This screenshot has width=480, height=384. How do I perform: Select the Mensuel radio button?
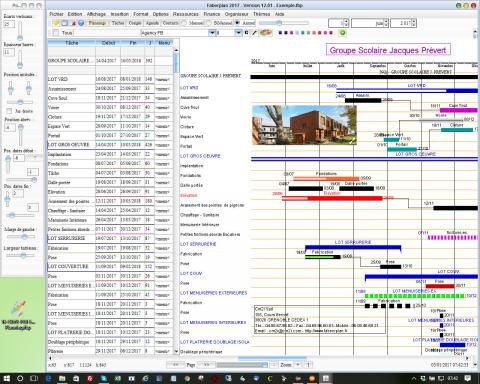click(x=183, y=23)
